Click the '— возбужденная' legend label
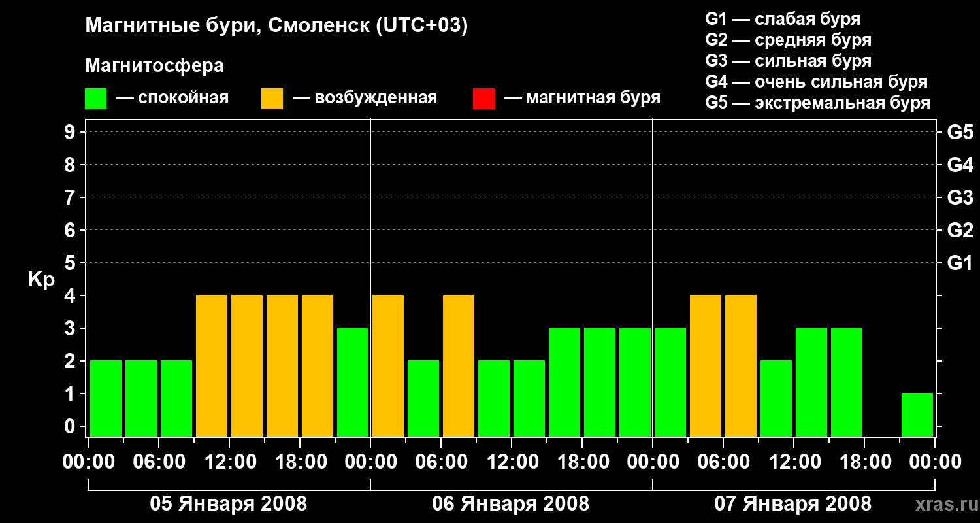The height and width of the screenshot is (523, 980). pyautogui.click(x=365, y=99)
